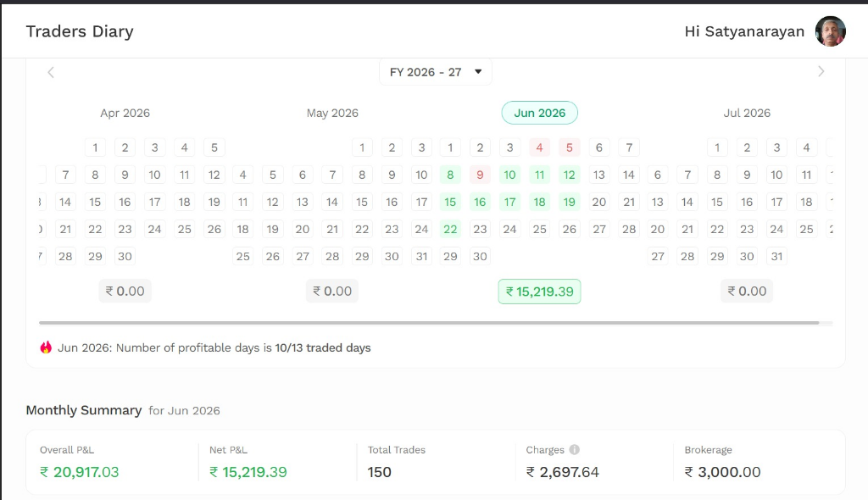
Task: Open the FY 2026 - 27 dropdown
Action: pos(436,72)
